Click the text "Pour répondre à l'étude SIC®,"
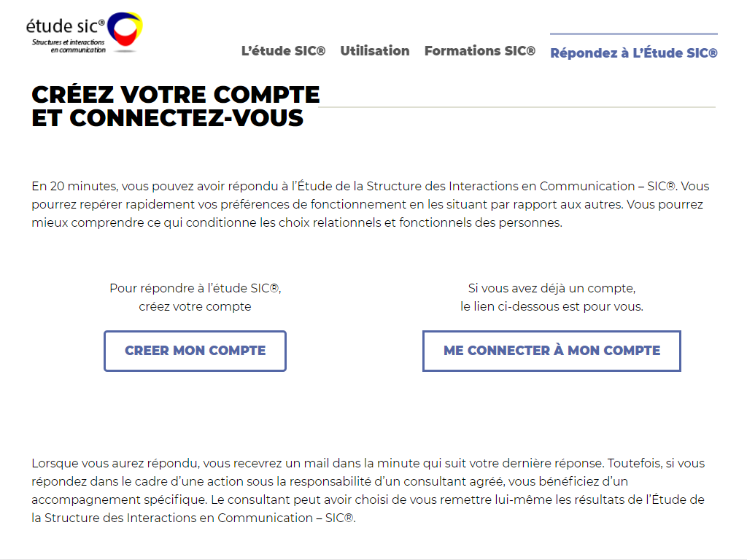Image resolution: width=747 pixels, height=560 pixels. pos(196,288)
